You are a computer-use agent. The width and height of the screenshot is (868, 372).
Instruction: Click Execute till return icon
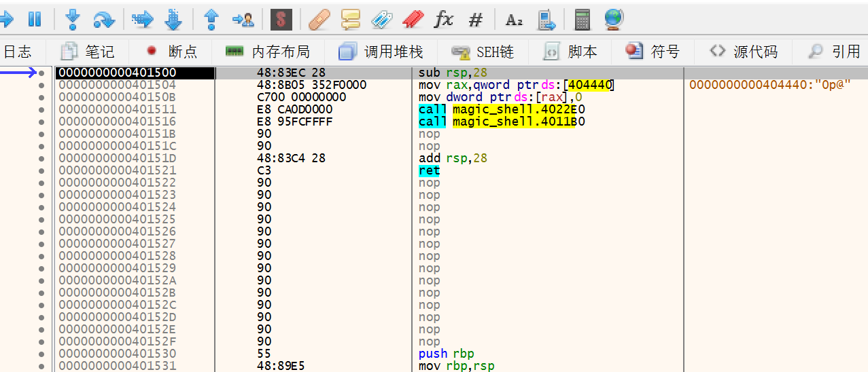[x=211, y=20]
